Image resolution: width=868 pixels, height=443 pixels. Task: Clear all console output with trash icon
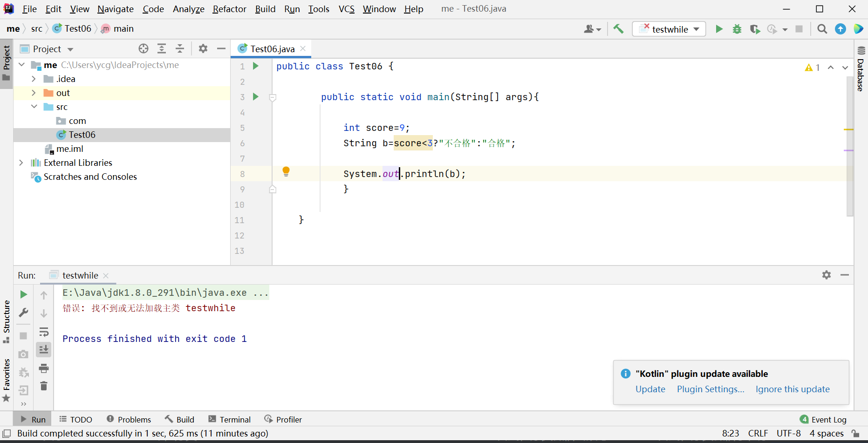point(44,386)
